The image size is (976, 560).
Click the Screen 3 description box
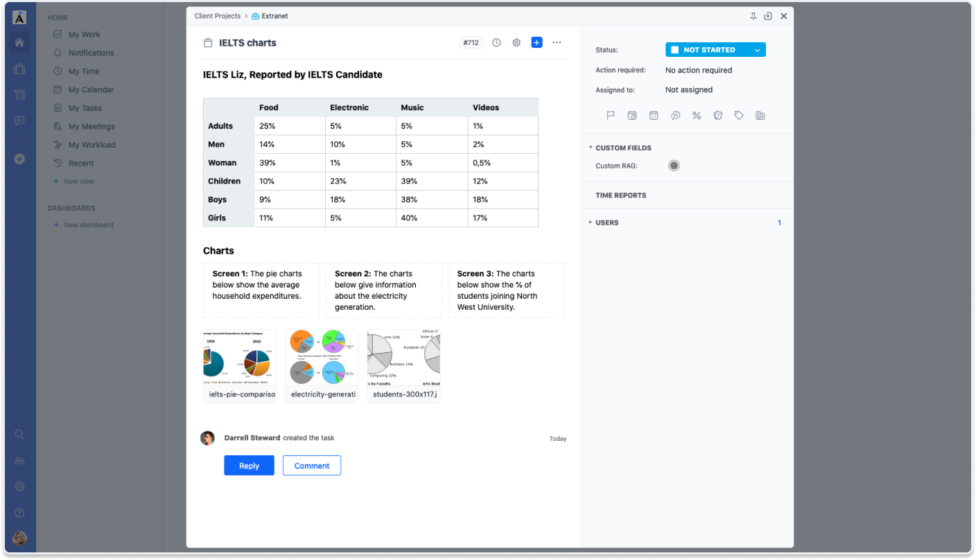point(506,290)
